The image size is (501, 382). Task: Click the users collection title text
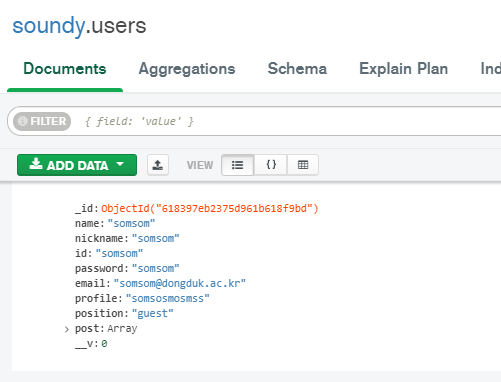(x=118, y=26)
